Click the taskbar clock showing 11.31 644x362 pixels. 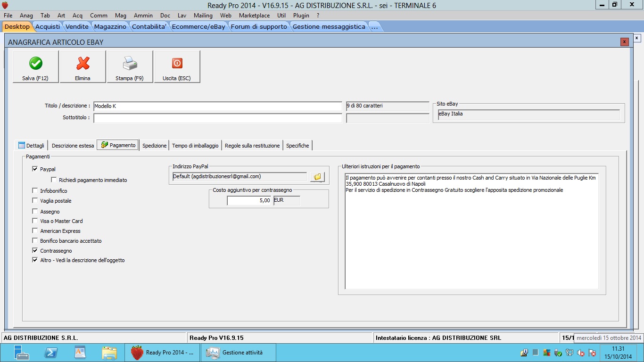pyautogui.click(x=618, y=352)
